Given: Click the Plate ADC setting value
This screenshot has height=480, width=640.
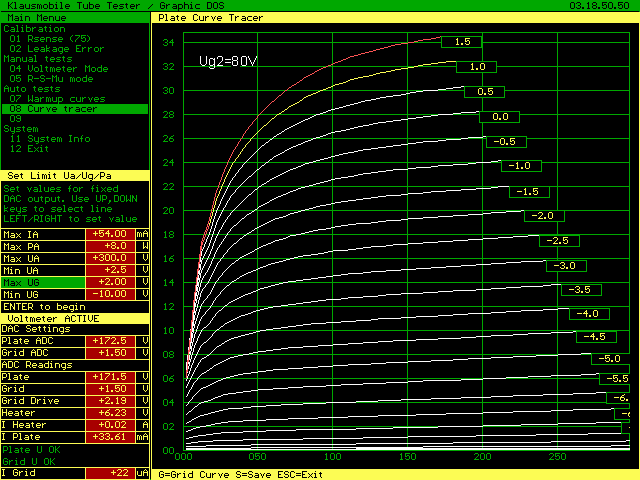Looking at the screenshot, I should (112, 341).
